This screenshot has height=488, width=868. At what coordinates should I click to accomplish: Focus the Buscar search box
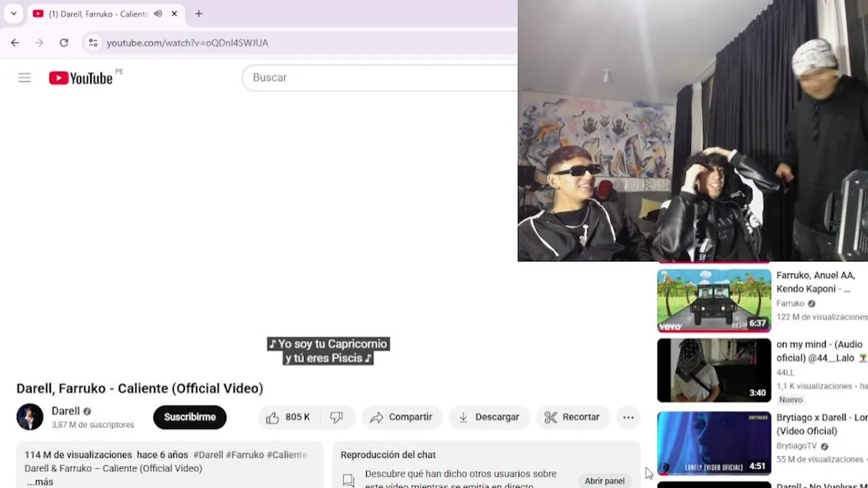coord(380,77)
